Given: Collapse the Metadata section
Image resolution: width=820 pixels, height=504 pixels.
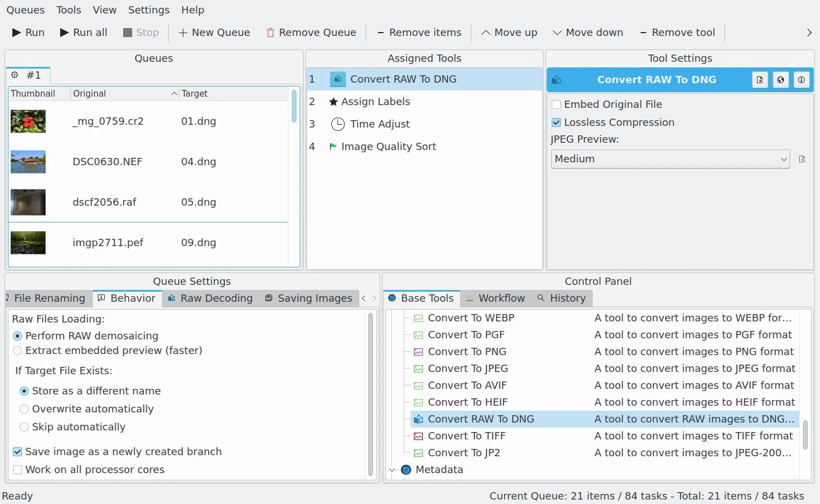Looking at the screenshot, I should click(x=392, y=470).
